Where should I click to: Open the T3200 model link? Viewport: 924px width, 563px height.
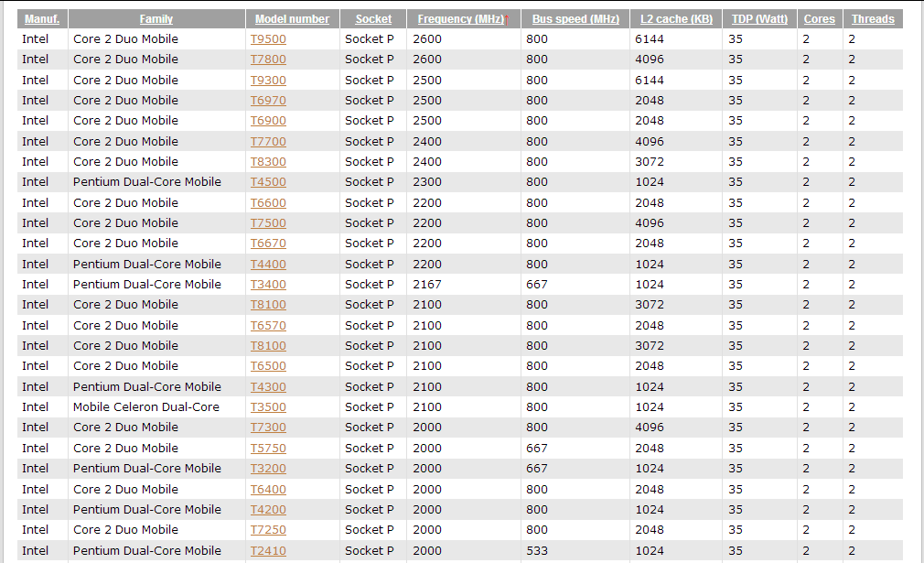pyautogui.click(x=268, y=468)
